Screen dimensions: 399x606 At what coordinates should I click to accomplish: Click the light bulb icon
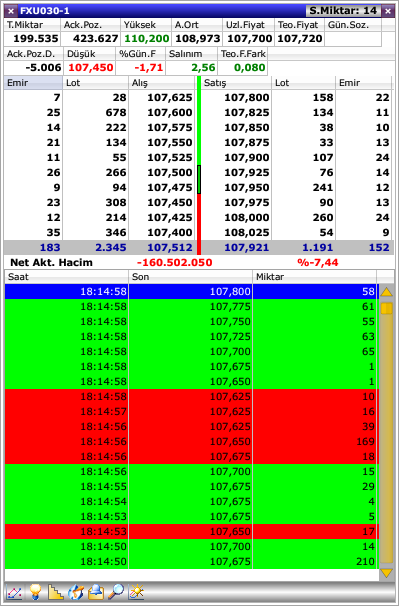(x=35, y=592)
